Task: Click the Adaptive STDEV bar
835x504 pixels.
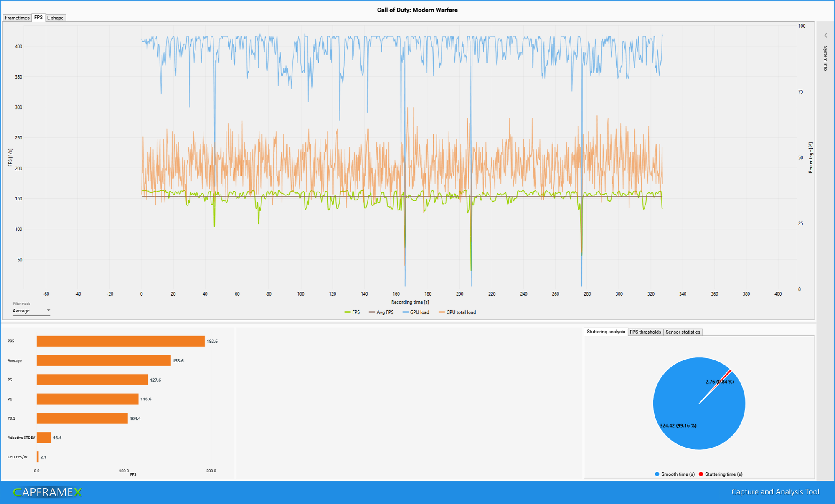Action: tap(44, 438)
